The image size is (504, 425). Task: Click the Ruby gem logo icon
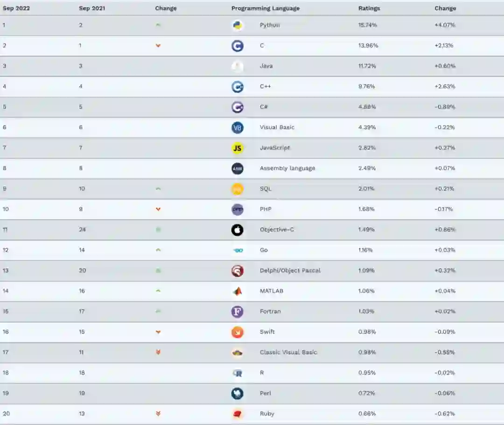coord(238,414)
